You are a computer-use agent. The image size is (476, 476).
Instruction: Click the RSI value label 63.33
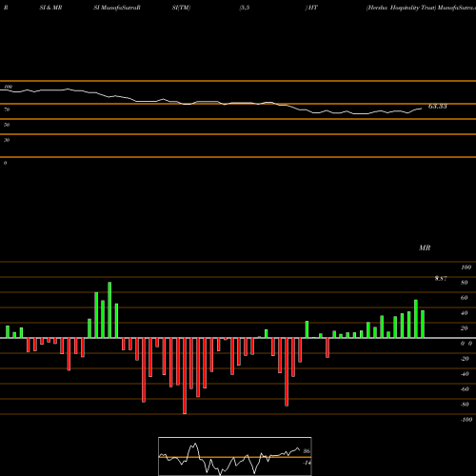(438, 107)
